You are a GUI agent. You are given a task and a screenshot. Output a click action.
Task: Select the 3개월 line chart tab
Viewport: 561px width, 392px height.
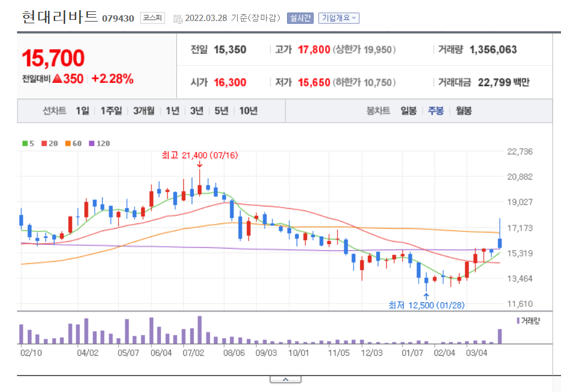pos(144,111)
